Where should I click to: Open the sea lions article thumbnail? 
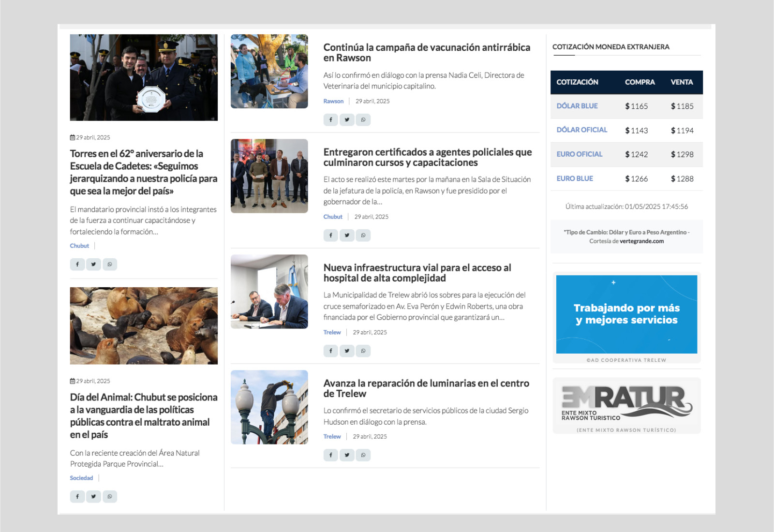coord(144,325)
